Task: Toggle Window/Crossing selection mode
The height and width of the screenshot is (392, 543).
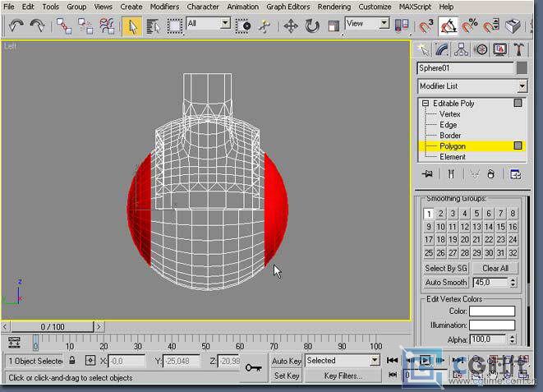Action: click(x=243, y=26)
